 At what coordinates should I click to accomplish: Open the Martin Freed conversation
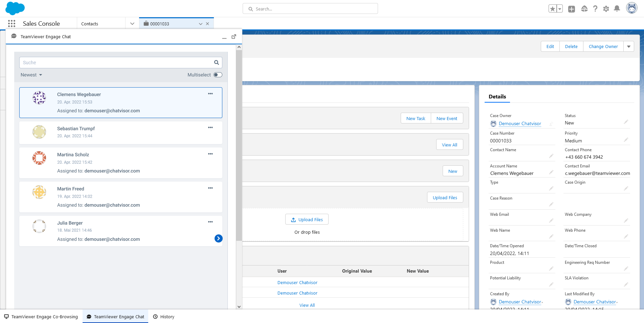click(121, 197)
